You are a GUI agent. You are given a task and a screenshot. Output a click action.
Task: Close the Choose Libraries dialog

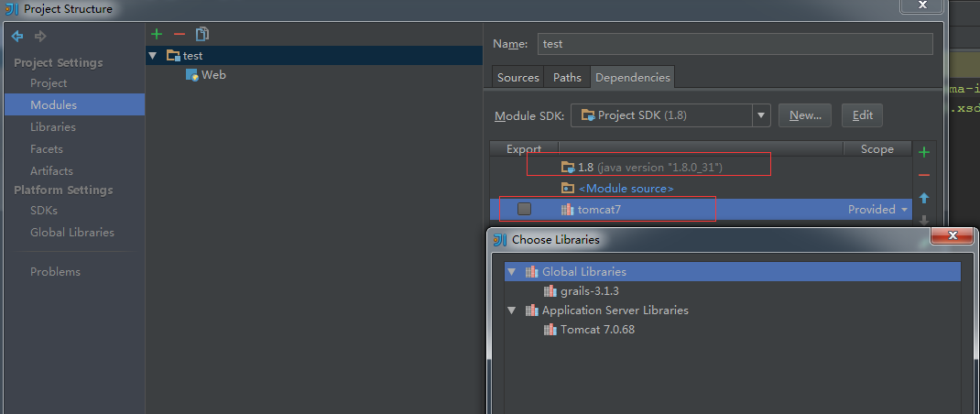[953, 235]
